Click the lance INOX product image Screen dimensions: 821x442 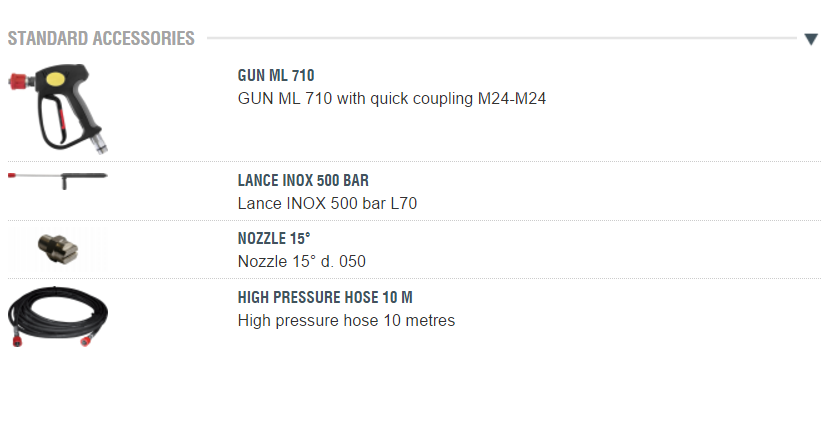click(58, 178)
